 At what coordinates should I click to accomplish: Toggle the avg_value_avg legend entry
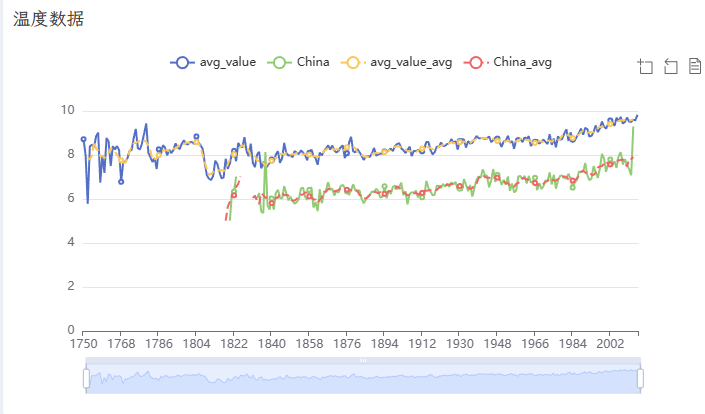tap(396, 62)
